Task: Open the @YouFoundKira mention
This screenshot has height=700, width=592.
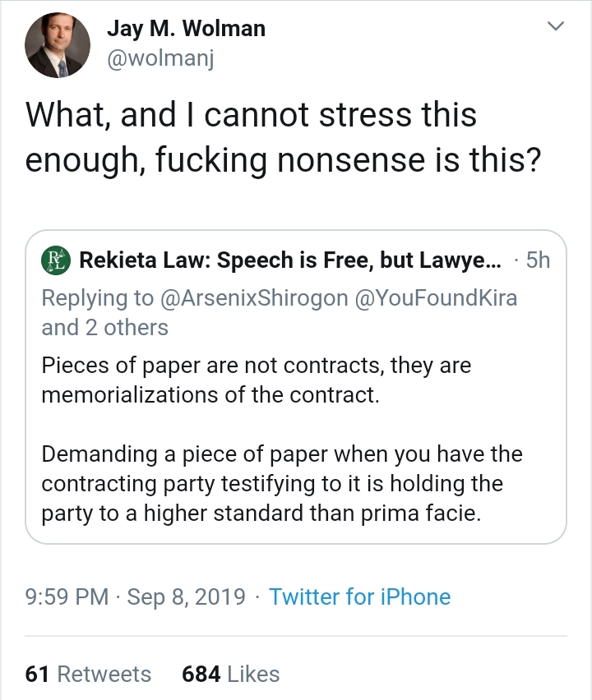Action: (436, 297)
